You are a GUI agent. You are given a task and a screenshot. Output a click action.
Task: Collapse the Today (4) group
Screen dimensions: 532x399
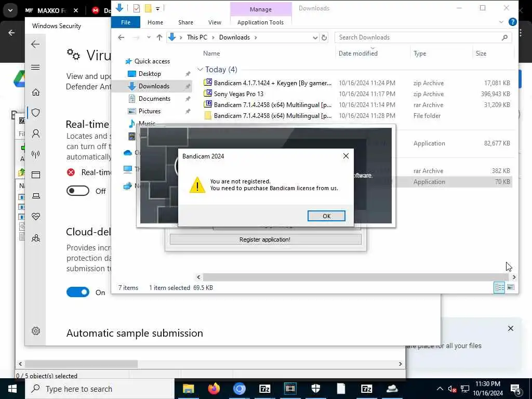200,69
